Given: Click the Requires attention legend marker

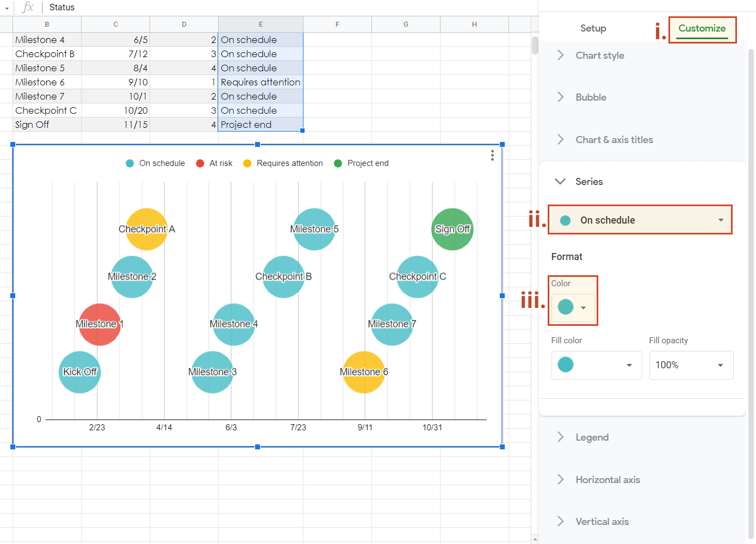Looking at the screenshot, I should [246, 163].
